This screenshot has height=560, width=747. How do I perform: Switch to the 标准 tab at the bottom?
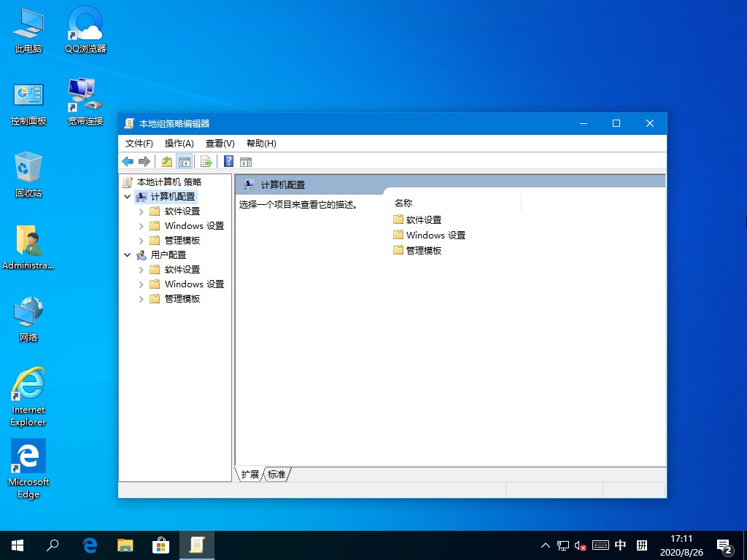pyautogui.click(x=276, y=474)
